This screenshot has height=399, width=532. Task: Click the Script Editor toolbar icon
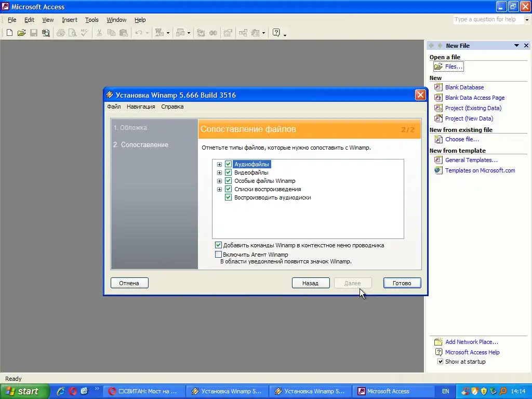[x=213, y=33]
